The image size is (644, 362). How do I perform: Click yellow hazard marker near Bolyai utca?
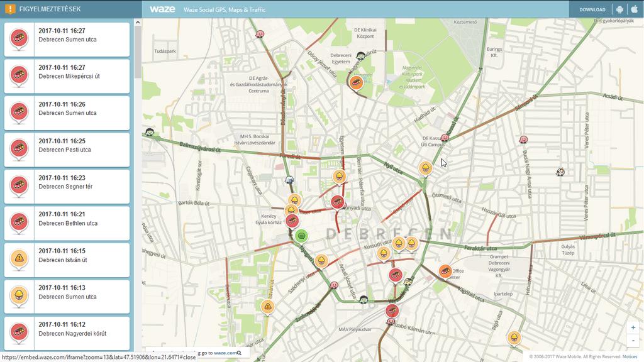(x=267, y=306)
